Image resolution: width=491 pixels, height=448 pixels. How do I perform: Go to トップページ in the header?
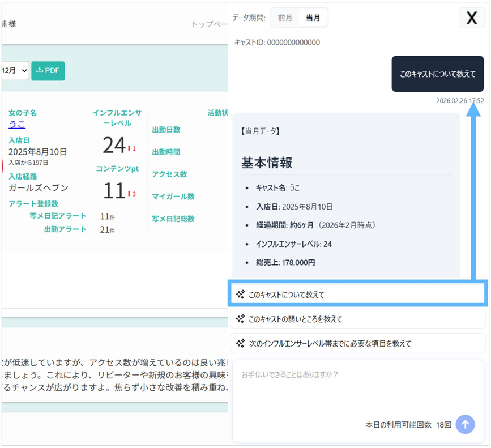pyautogui.click(x=210, y=24)
